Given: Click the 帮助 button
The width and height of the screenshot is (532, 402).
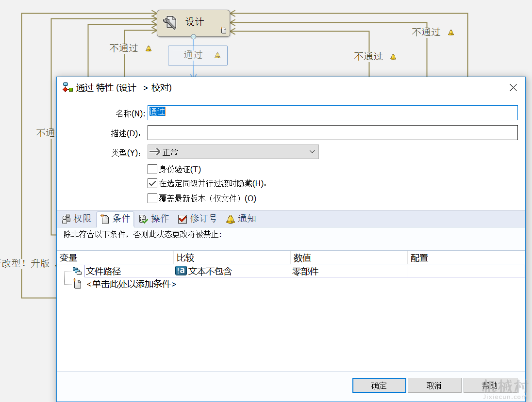Looking at the screenshot, I should 490,386.
